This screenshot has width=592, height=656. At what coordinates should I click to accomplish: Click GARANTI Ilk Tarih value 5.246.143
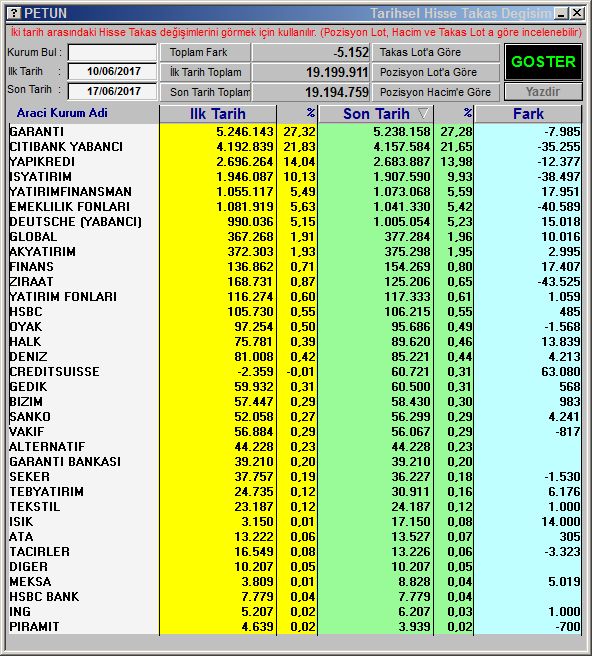(x=245, y=132)
